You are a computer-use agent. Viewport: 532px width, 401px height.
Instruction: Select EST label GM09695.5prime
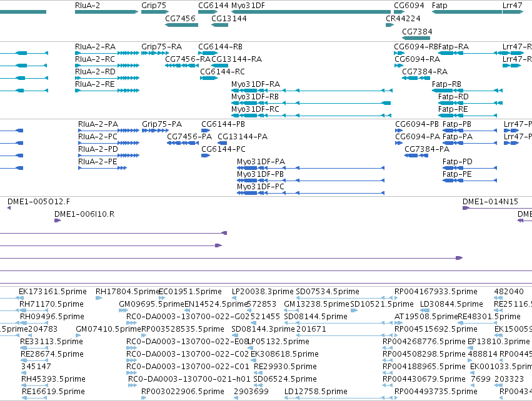[x=151, y=304]
